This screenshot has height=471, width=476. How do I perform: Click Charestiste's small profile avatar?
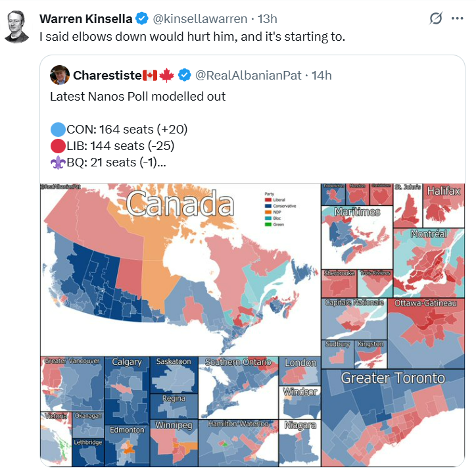click(x=60, y=75)
